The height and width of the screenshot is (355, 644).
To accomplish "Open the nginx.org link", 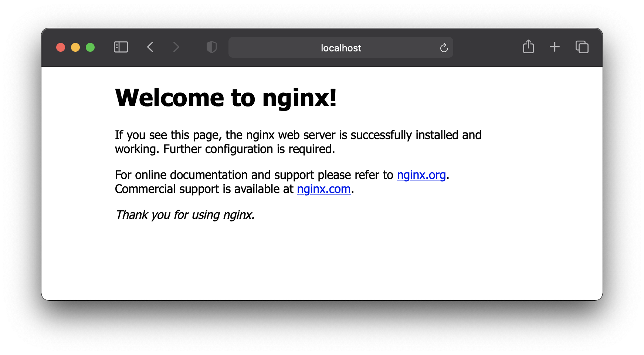I will (x=421, y=175).
